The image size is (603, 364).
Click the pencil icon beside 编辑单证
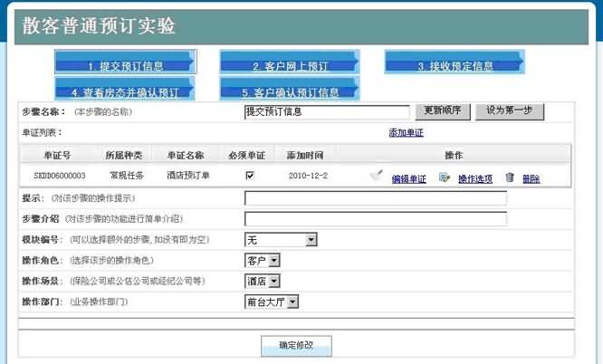pos(377,177)
